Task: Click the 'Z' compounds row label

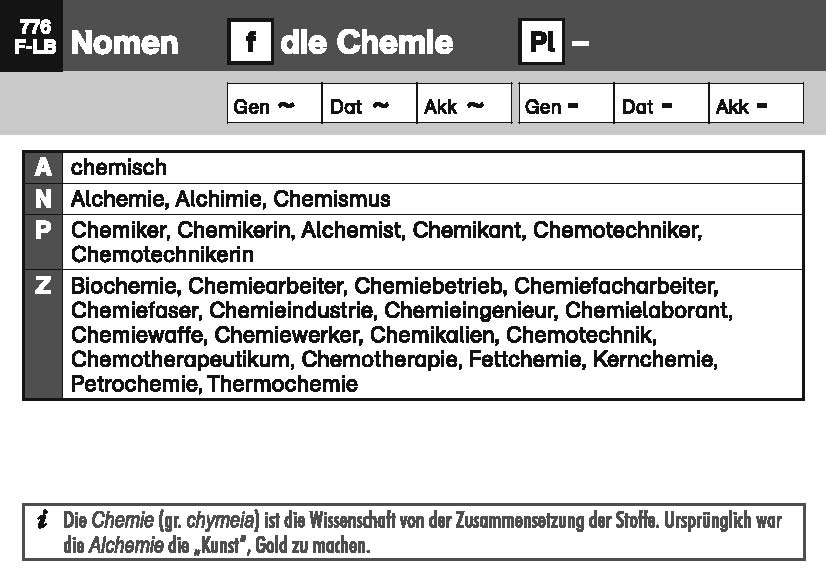Action: tap(42, 286)
